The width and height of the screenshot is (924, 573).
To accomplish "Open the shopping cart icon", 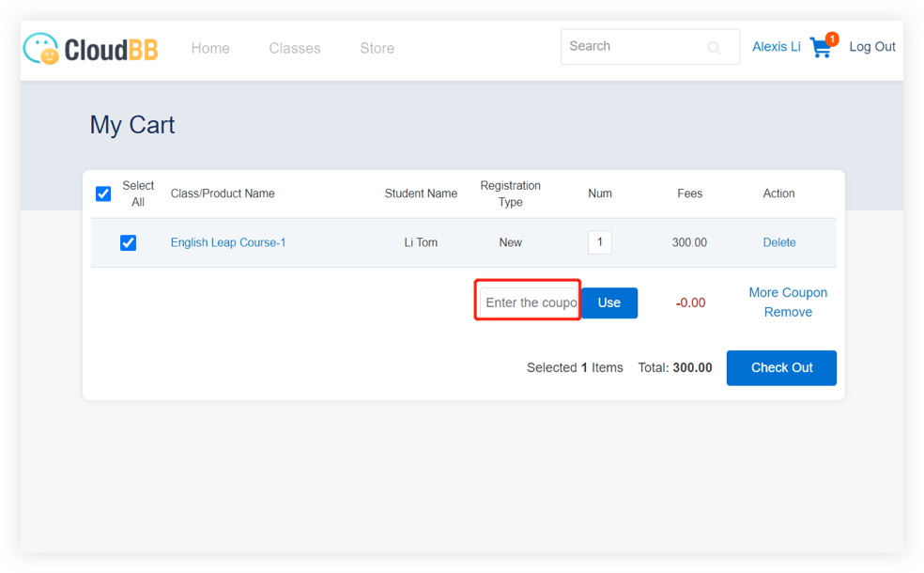I will point(821,48).
